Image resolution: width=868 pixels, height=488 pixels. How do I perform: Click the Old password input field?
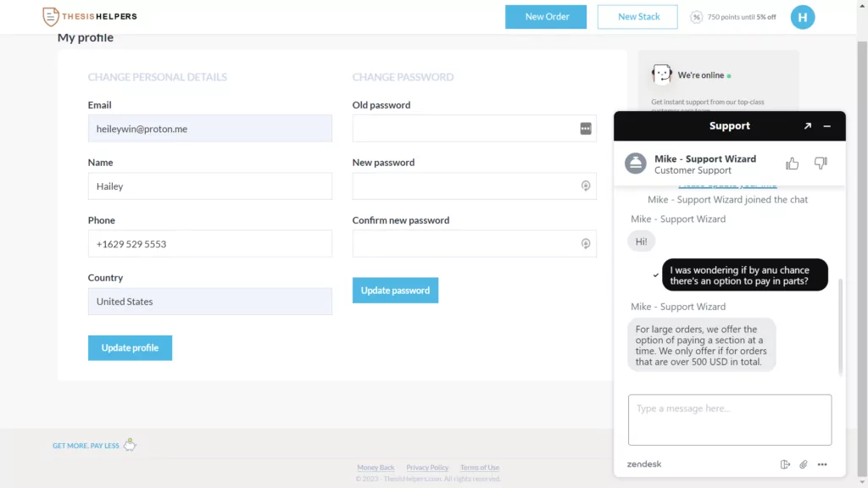[475, 129]
